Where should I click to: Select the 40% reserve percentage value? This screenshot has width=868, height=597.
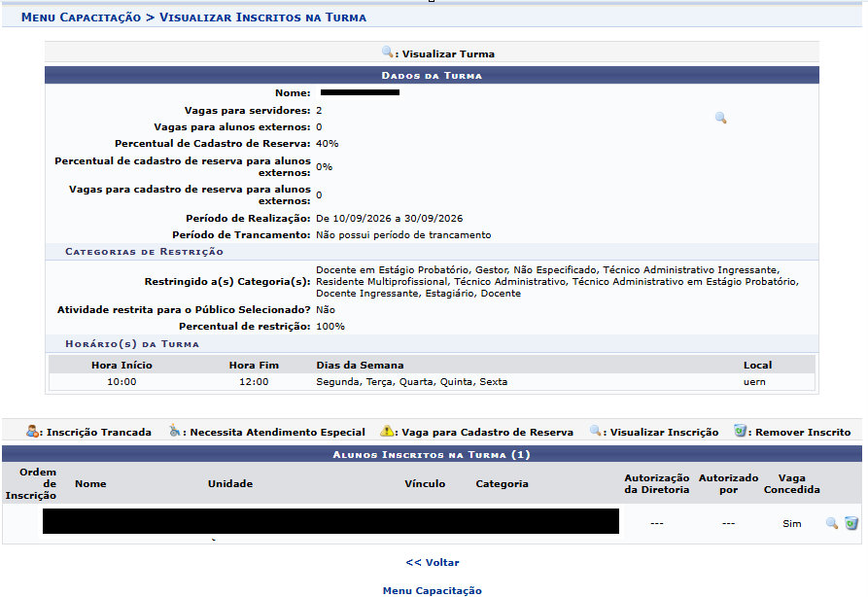tap(328, 144)
